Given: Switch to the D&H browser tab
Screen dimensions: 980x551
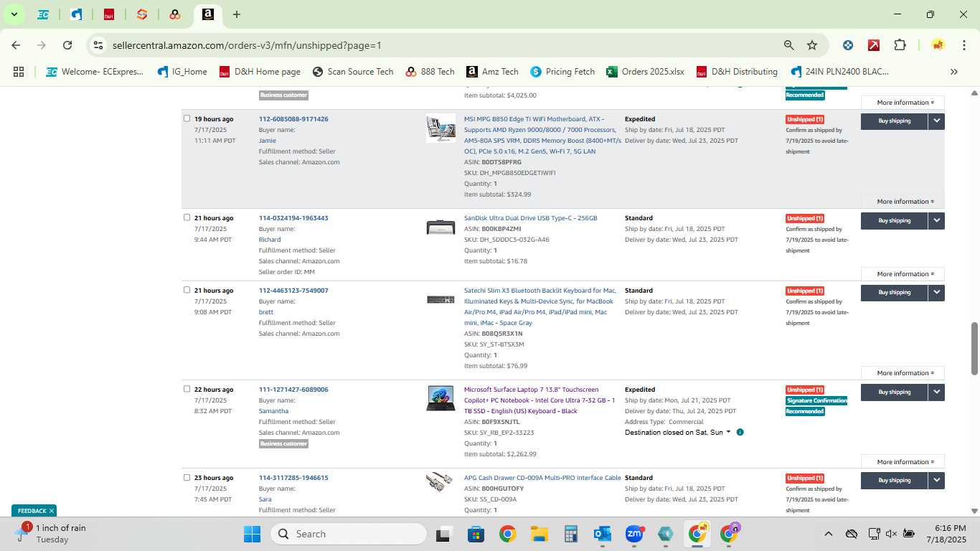Looking at the screenshot, I should pos(109,14).
